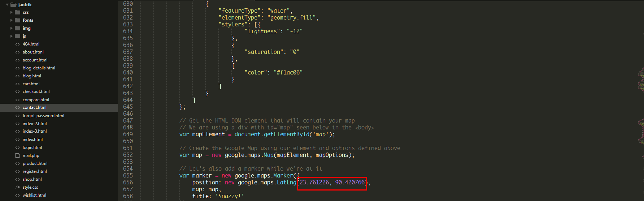The image size is (644, 201).
Task: Click the index.html file icon
Action: coord(17,140)
